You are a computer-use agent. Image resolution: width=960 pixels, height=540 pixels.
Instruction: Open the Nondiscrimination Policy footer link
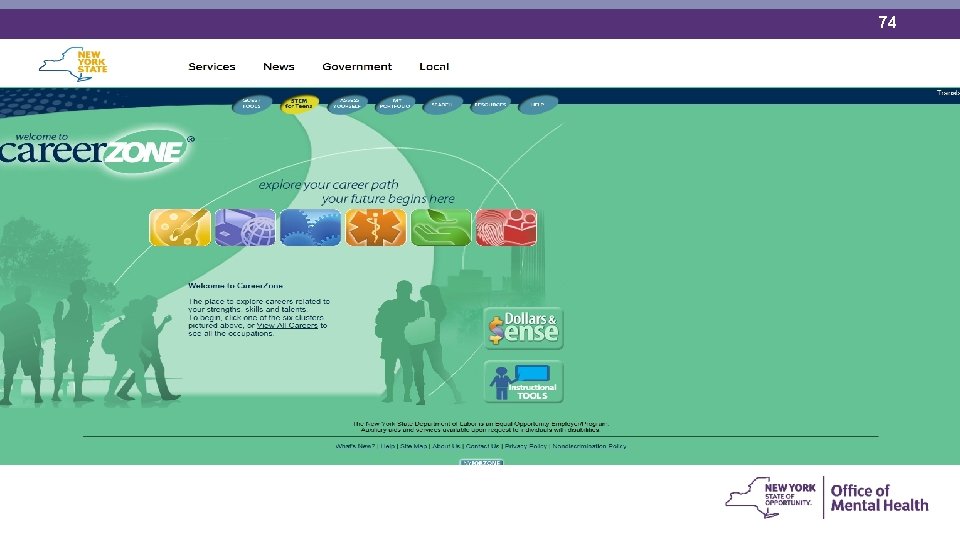click(590, 446)
